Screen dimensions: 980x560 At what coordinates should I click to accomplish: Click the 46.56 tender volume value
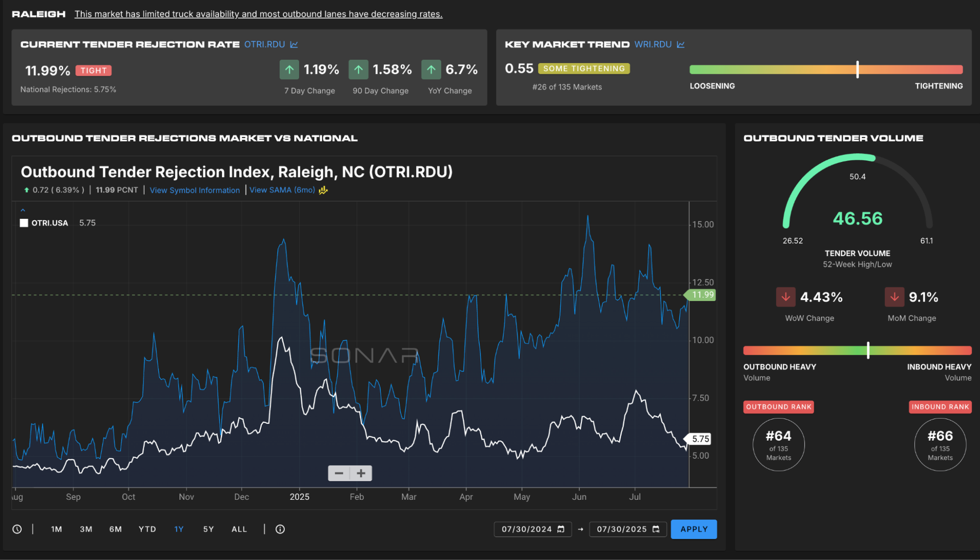click(857, 218)
